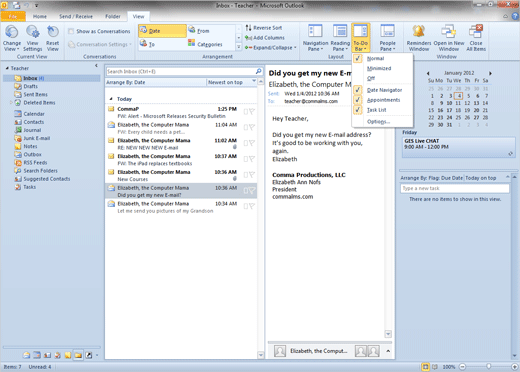Open Newest on top sort dropdown

[232, 82]
